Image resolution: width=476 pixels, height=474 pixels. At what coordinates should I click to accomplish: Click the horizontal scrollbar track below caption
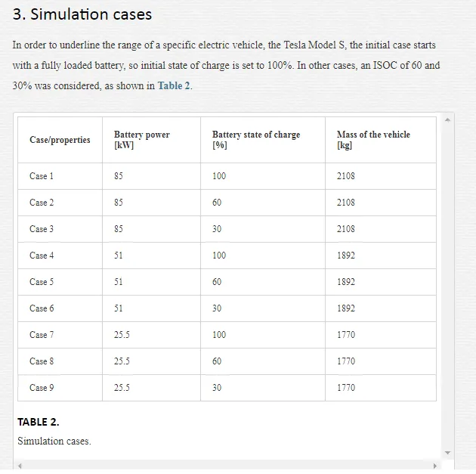point(227,466)
